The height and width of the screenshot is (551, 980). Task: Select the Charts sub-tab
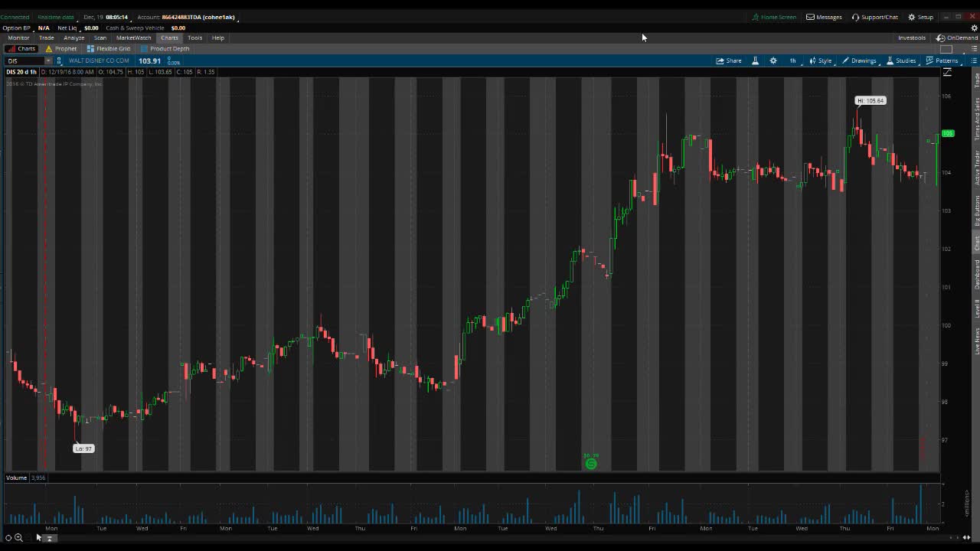pyautogui.click(x=21, y=48)
